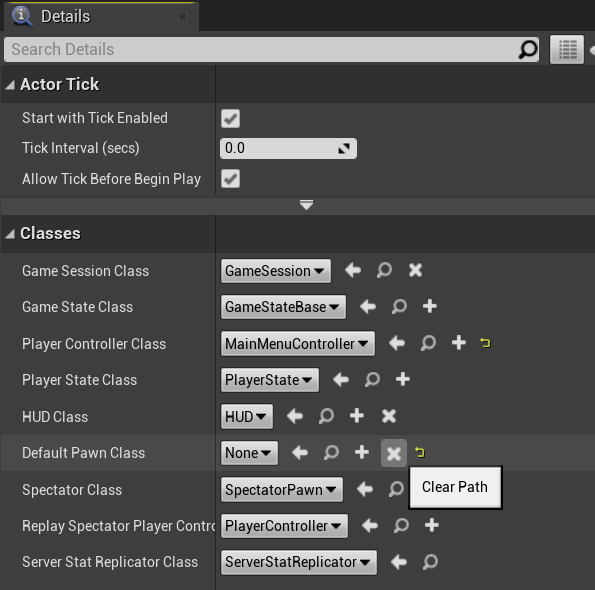Open the HUD class dropdown
Viewport: 595px width, 590px height.
pos(247,417)
